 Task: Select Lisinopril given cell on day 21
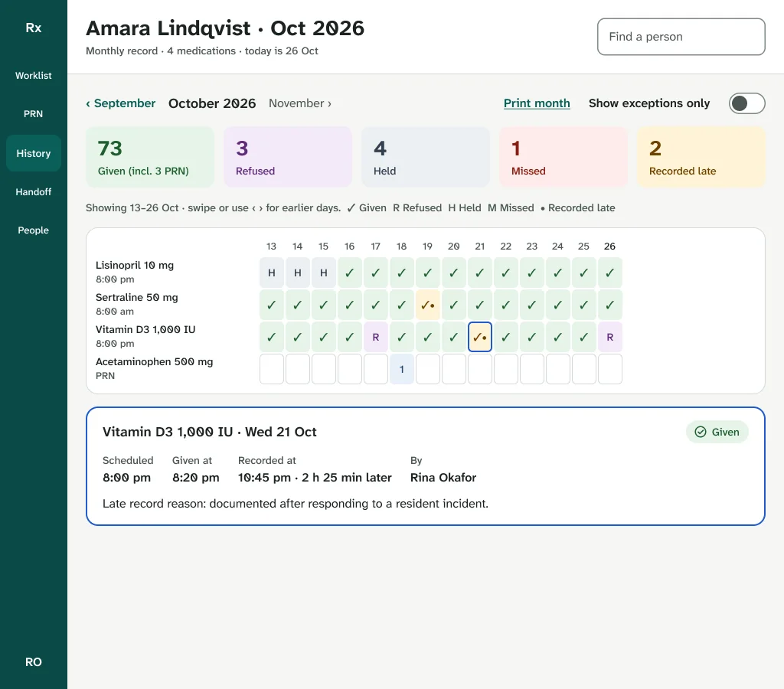(480, 273)
